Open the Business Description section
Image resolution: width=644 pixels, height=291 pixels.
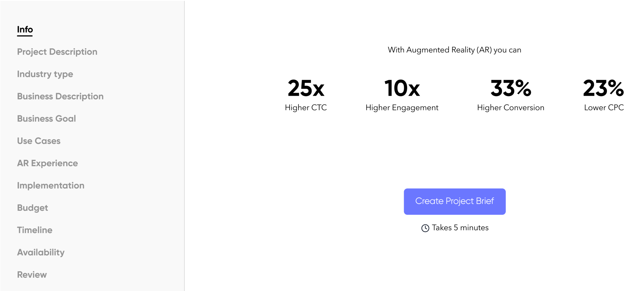(60, 96)
